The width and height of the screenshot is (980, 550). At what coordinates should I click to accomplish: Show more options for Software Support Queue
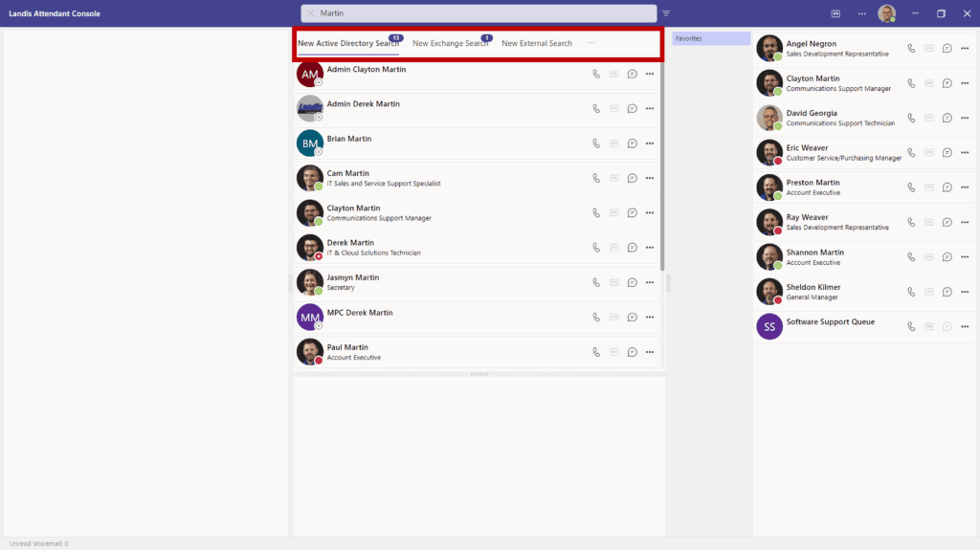[x=965, y=327]
